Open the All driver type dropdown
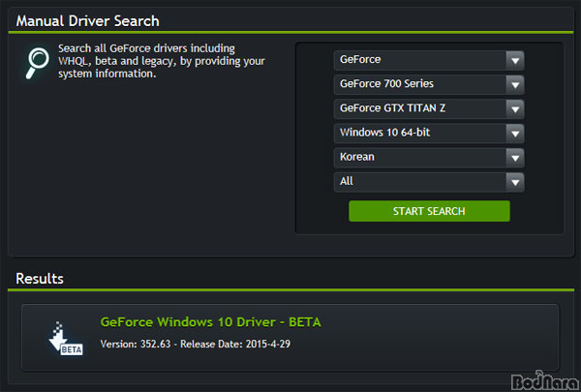This screenshot has height=392, width=581. (429, 182)
